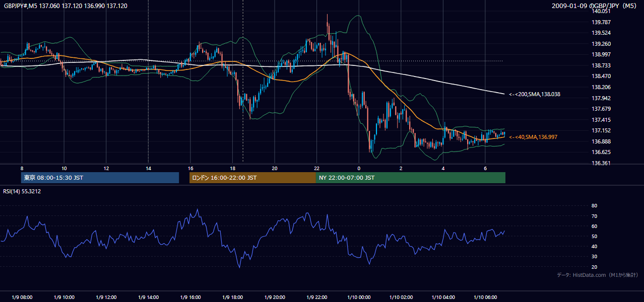Click hour label 16 below price chart
644x302 pixels.
[x=190, y=168]
